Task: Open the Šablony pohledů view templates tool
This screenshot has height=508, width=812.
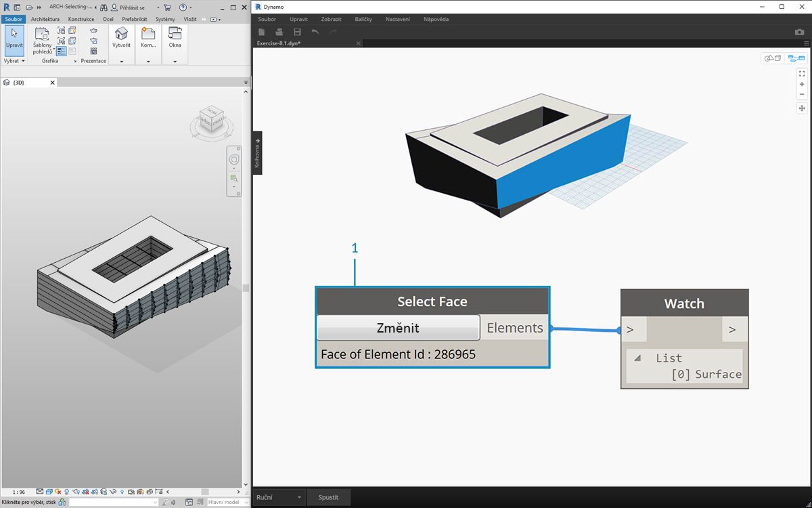Action: (x=43, y=41)
